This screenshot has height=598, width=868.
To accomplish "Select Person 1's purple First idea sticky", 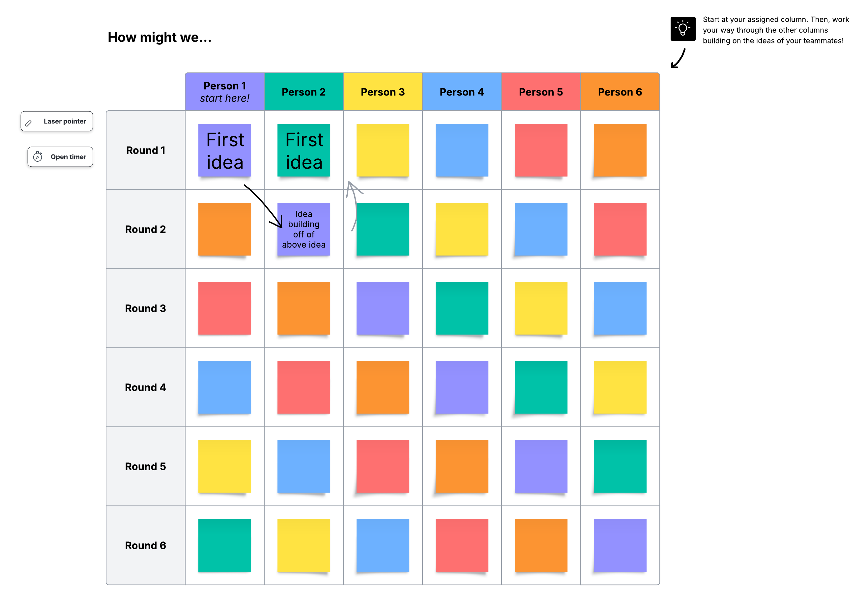I will (x=225, y=150).
